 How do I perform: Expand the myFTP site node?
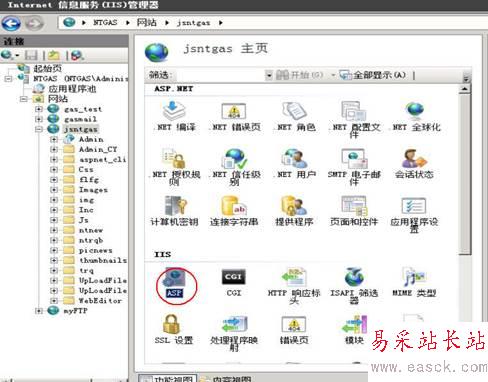pyautogui.click(x=39, y=311)
